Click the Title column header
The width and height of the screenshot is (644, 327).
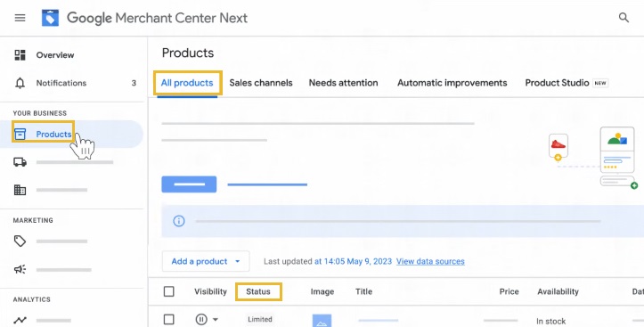tap(364, 291)
